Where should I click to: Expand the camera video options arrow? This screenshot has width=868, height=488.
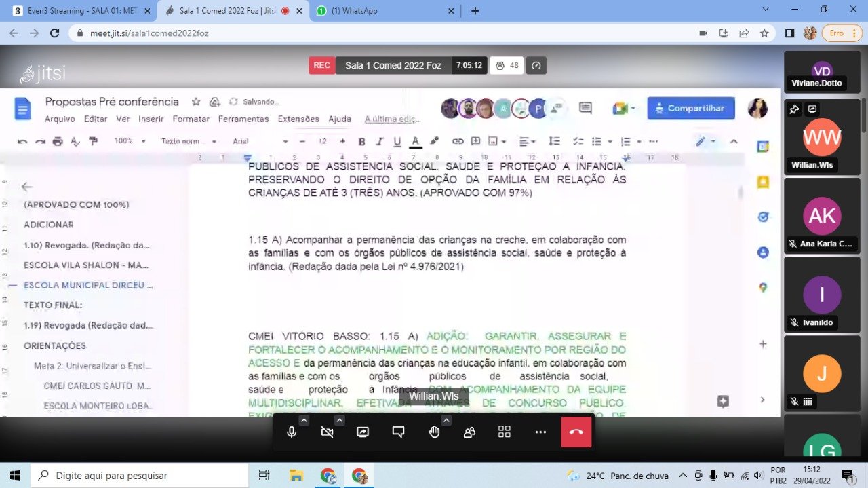(x=340, y=421)
